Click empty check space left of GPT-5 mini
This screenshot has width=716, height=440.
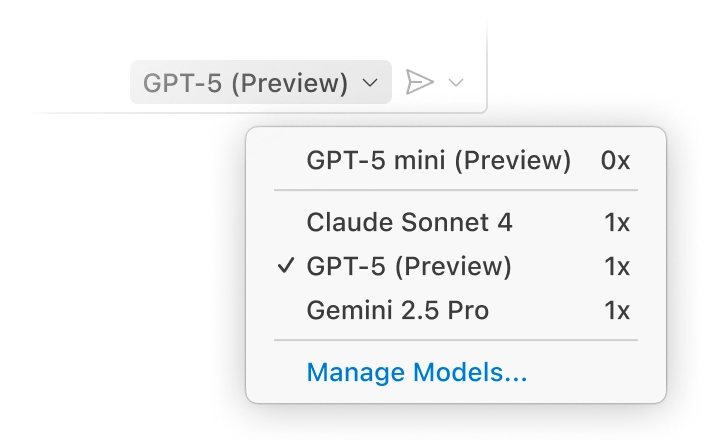pos(286,160)
